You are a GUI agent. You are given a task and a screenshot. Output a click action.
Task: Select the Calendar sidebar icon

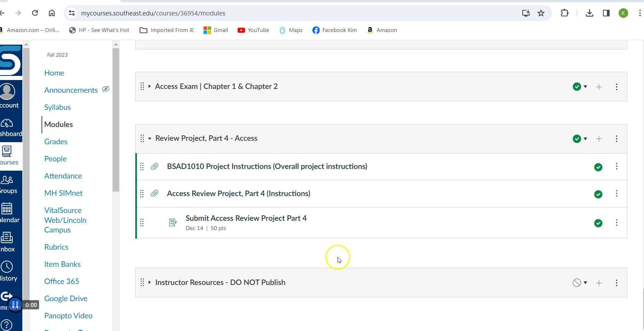8,209
